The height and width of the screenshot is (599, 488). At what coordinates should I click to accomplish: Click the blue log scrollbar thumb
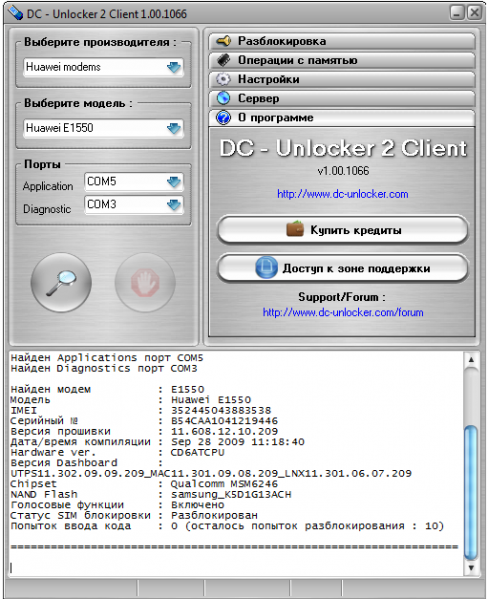point(471,493)
